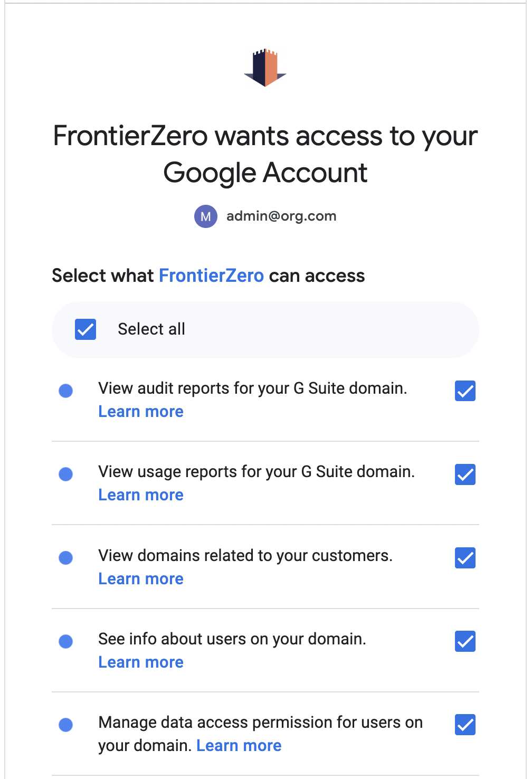Viewport: 532px width, 779px height.
Task: Uncheck the usage reports permission checkbox
Action: pyautogui.click(x=465, y=474)
